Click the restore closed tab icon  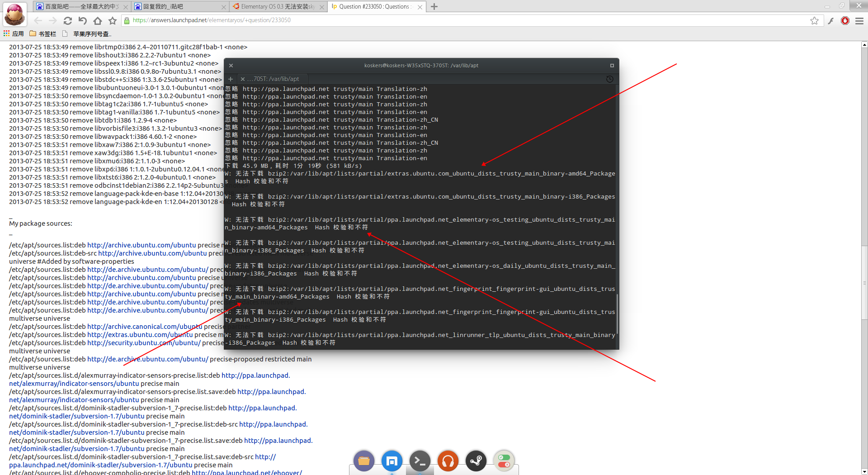point(83,20)
